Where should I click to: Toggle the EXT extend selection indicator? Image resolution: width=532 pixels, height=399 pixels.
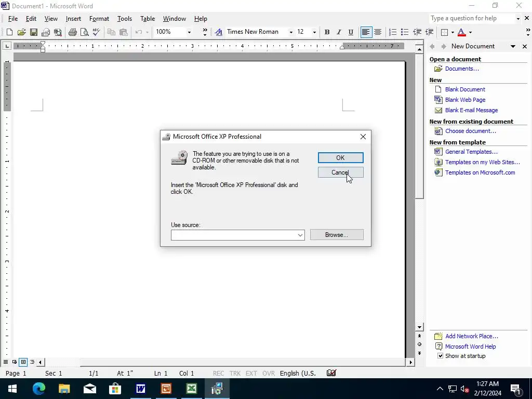(x=251, y=374)
